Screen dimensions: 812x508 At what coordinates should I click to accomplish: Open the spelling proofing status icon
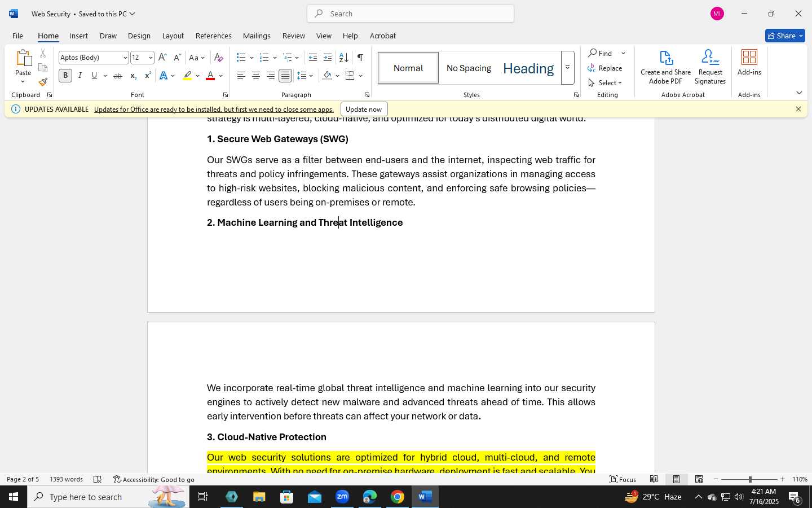(98, 479)
